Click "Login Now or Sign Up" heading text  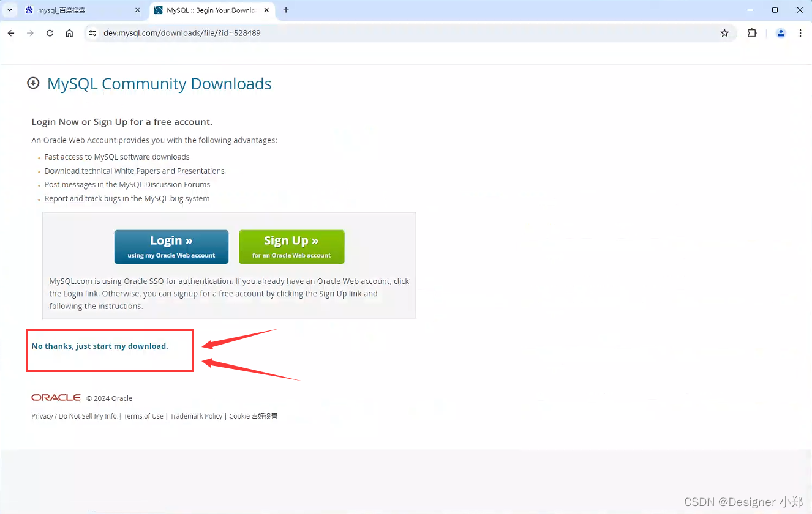click(x=122, y=122)
